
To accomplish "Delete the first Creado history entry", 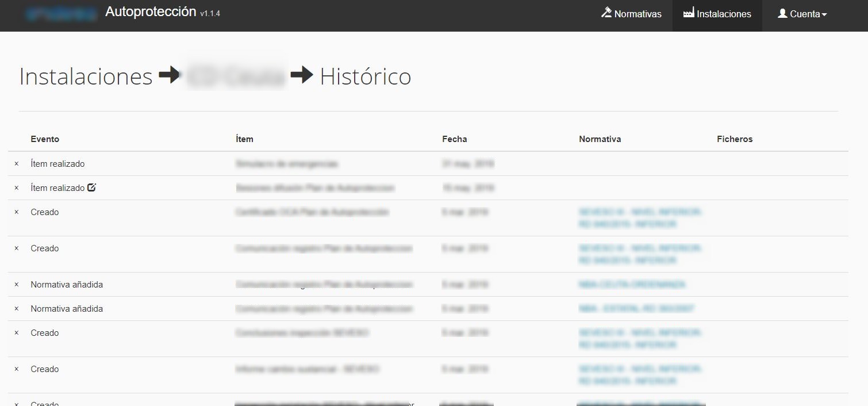I will tap(17, 212).
